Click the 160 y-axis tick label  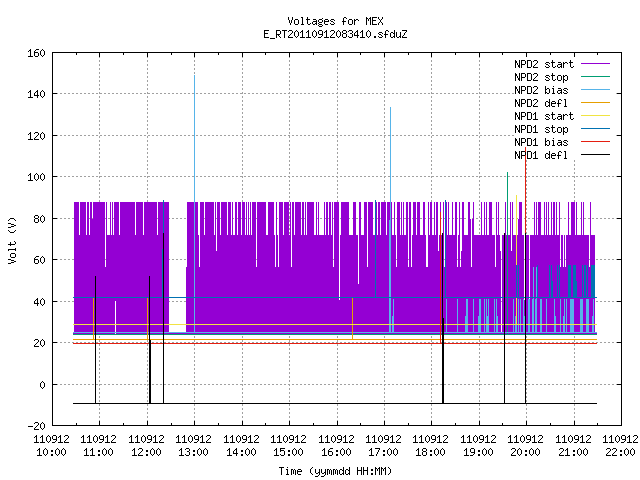pyautogui.click(x=36, y=53)
